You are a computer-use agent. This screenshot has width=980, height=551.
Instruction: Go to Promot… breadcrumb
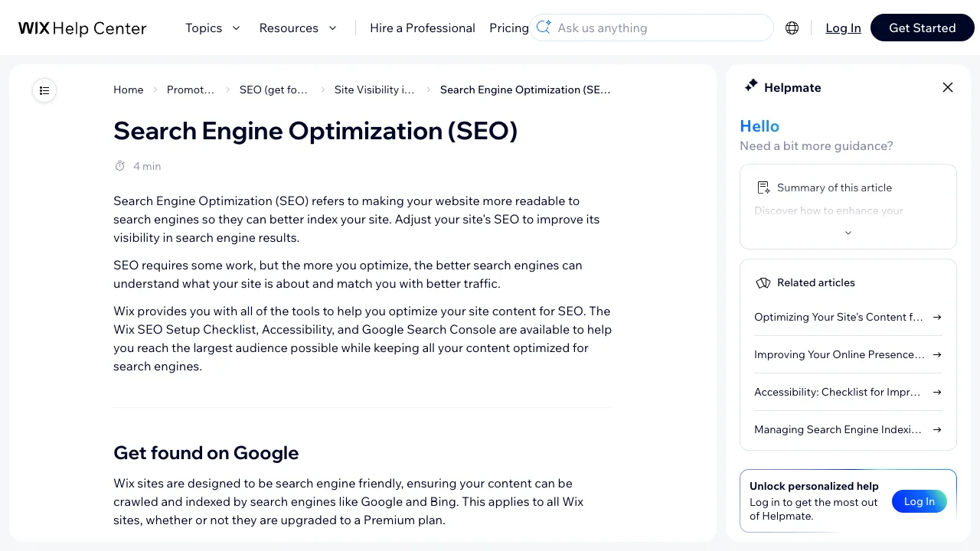(x=191, y=90)
